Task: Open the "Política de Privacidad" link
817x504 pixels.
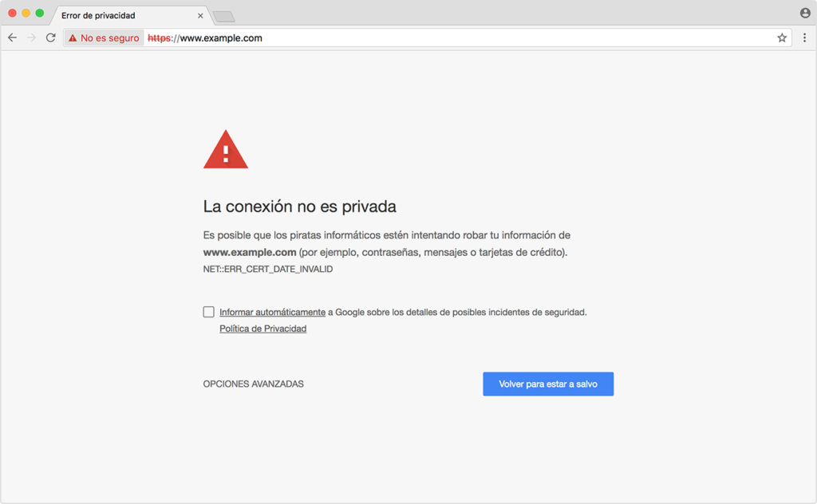Action: [x=262, y=328]
